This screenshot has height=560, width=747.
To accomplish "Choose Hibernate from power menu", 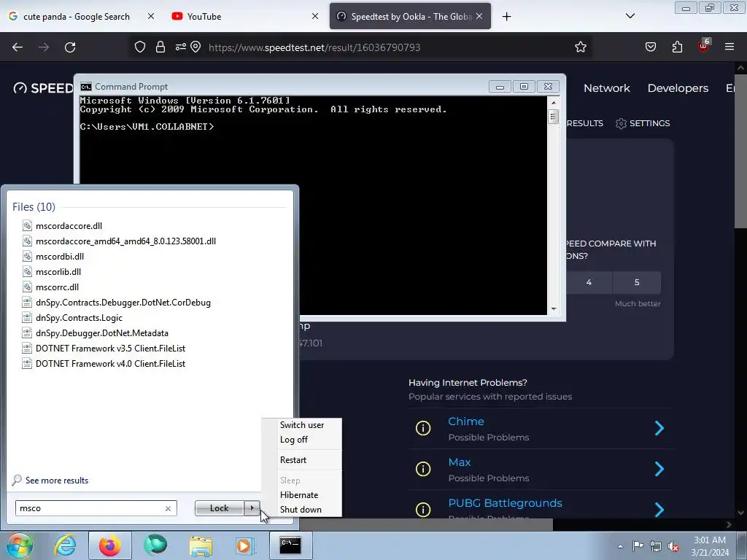I will (298, 495).
